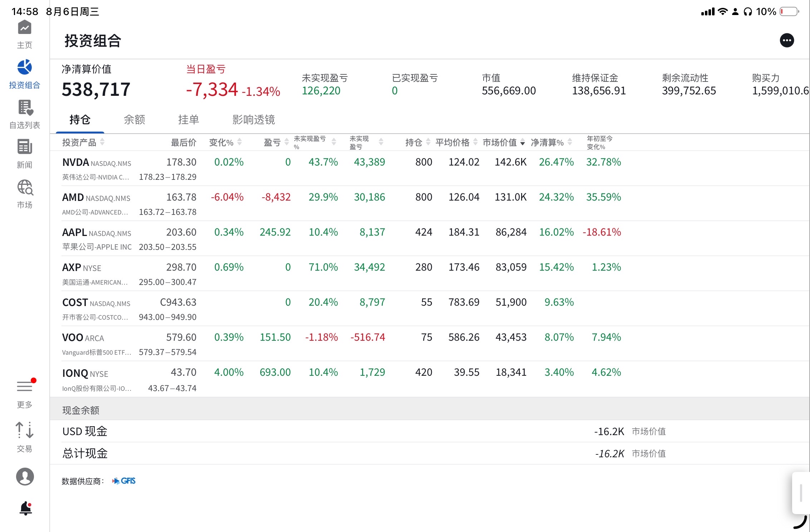Tap the 净清算价值 538,717 figure
The image size is (810, 532).
(96, 89)
